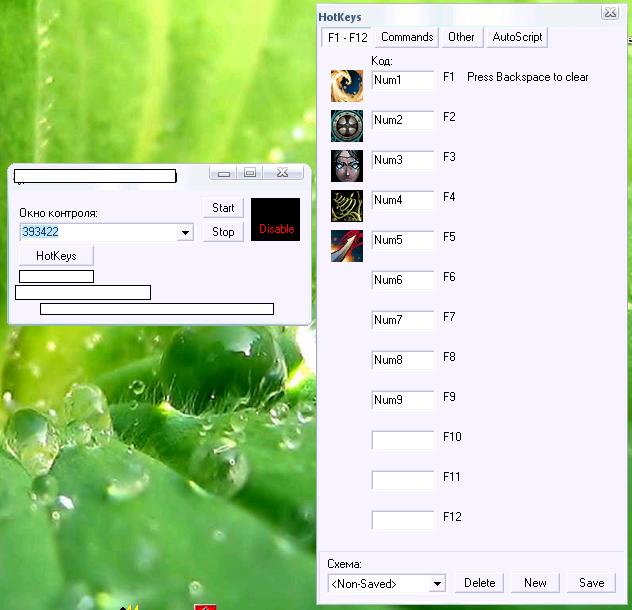This screenshot has height=610, width=632.
Task: Click the dark-haired face icon beside F3
Action: click(x=347, y=166)
